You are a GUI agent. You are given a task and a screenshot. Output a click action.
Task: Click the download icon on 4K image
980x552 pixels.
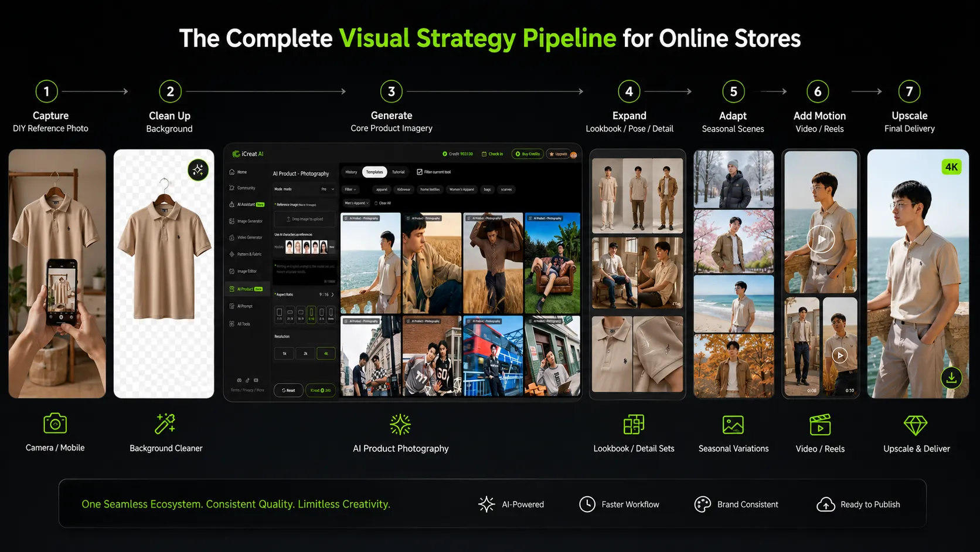point(951,377)
